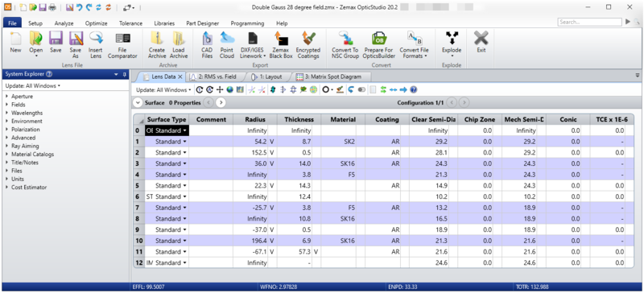Select the 54.2 radius cell

click(251, 142)
